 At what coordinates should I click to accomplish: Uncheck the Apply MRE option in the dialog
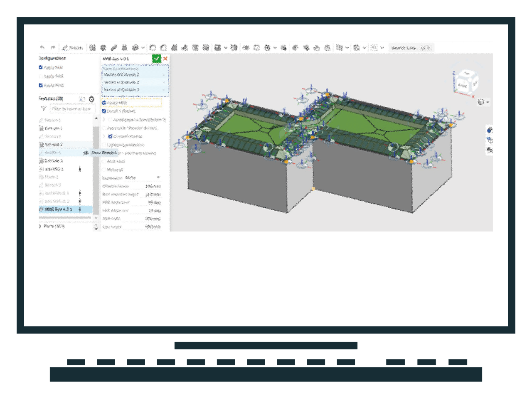[x=103, y=102]
